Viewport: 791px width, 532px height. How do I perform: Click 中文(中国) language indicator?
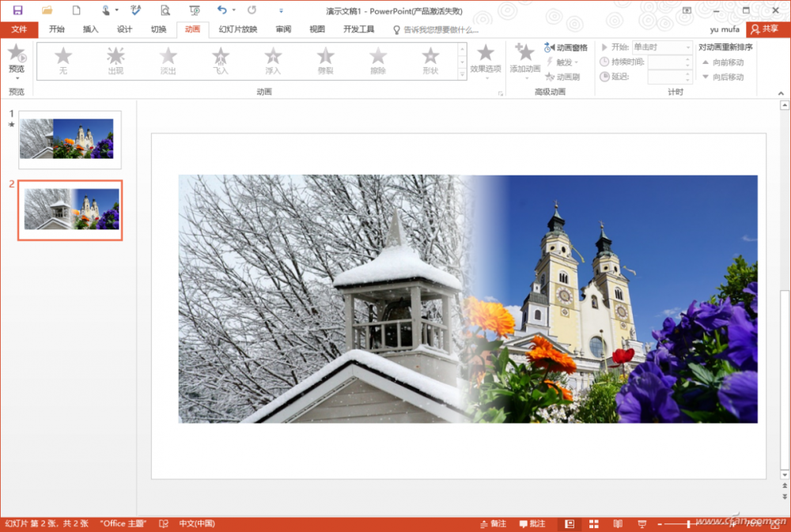[x=197, y=524]
